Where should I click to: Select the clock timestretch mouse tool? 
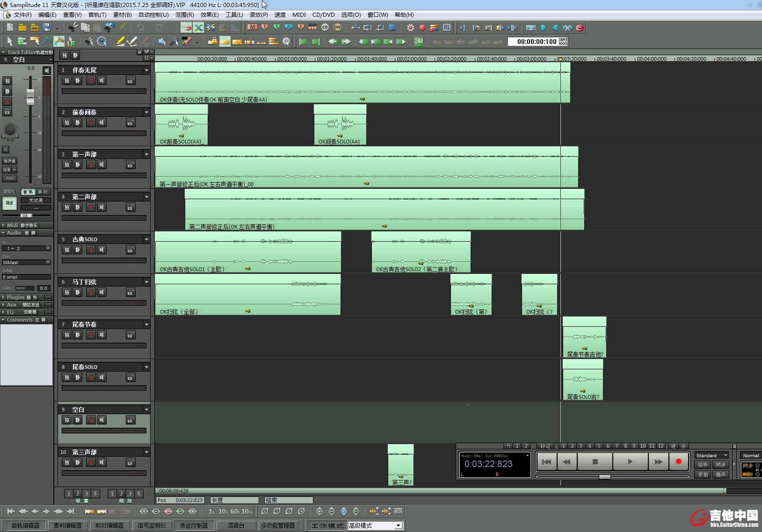pos(102,42)
